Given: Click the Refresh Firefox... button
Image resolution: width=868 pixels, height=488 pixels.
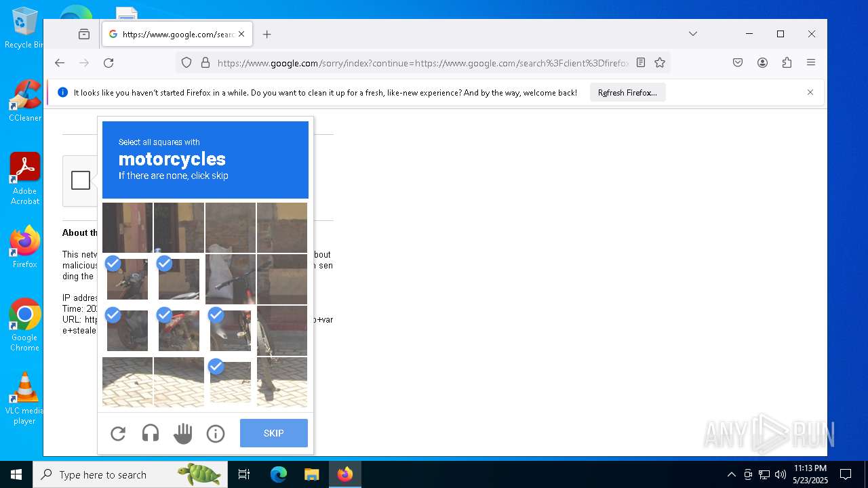Looking at the screenshot, I should click(627, 93).
